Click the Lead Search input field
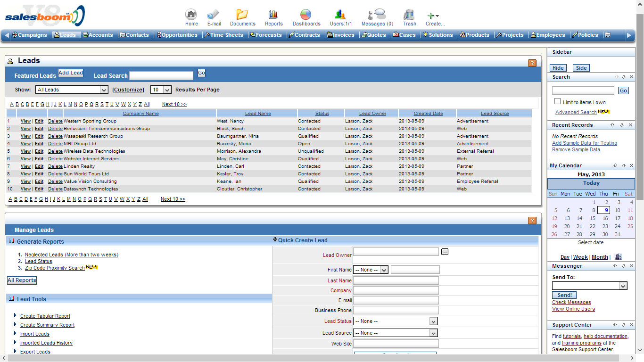This screenshot has width=644, height=362. (x=161, y=75)
